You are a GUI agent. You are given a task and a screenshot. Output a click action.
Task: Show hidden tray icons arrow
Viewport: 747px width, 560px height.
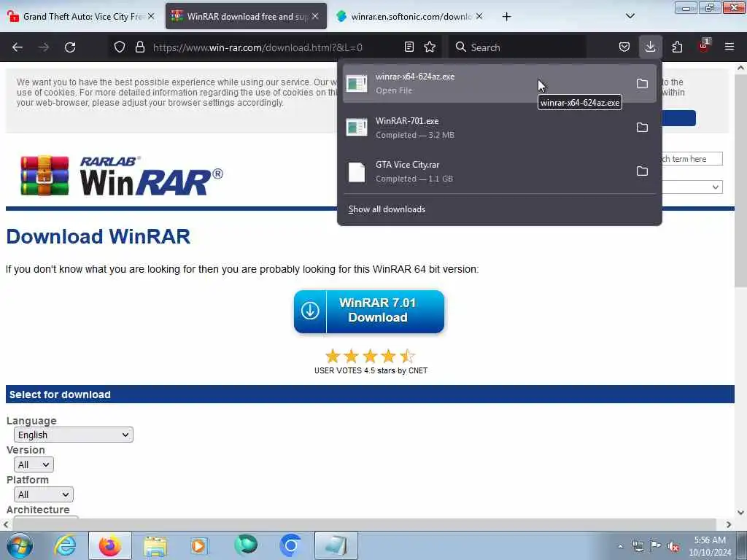pyautogui.click(x=620, y=546)
